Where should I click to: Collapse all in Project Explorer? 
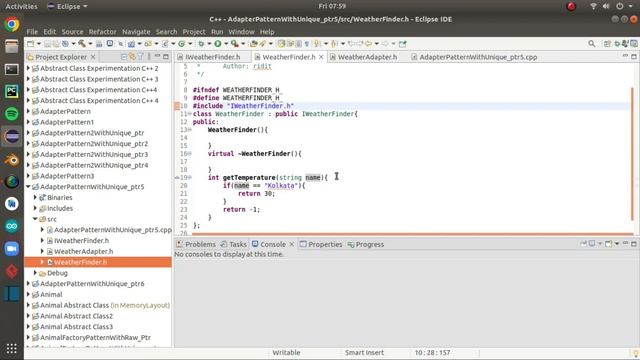(x=123, y=57)
